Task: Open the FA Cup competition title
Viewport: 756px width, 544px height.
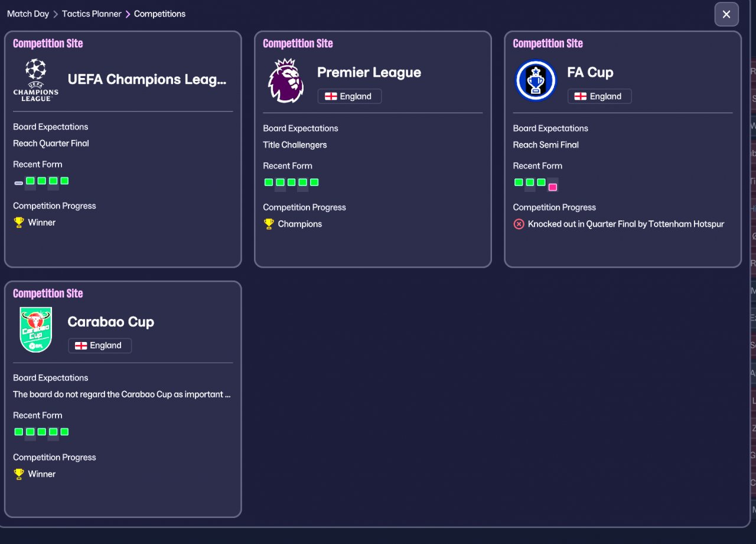Action: (590, 72)
